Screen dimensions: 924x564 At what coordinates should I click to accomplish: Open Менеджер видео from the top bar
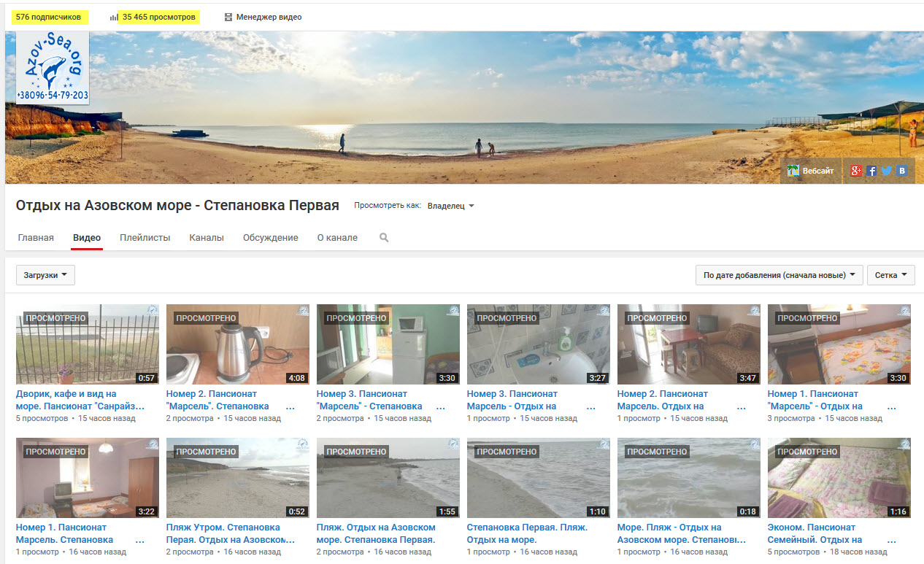(263, 18)
